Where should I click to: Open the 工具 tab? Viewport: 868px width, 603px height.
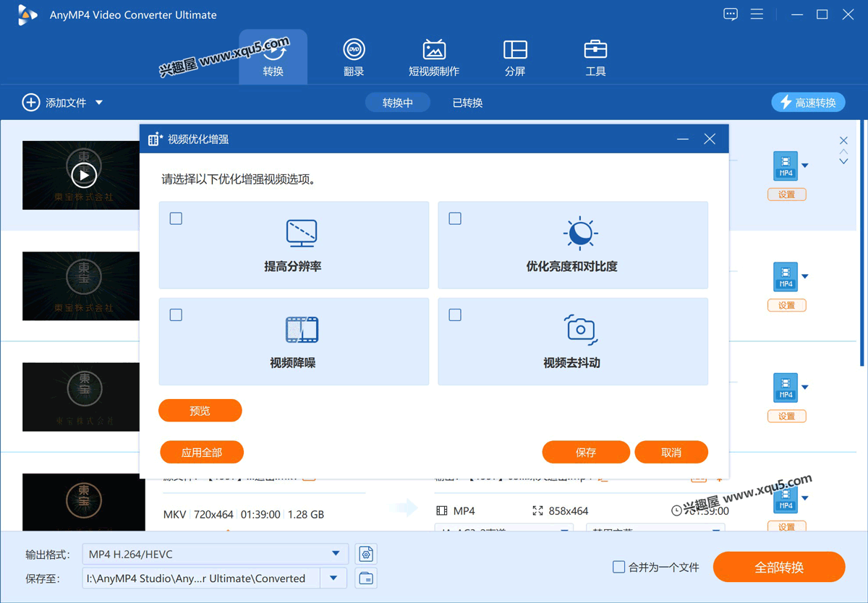[595, 57]
